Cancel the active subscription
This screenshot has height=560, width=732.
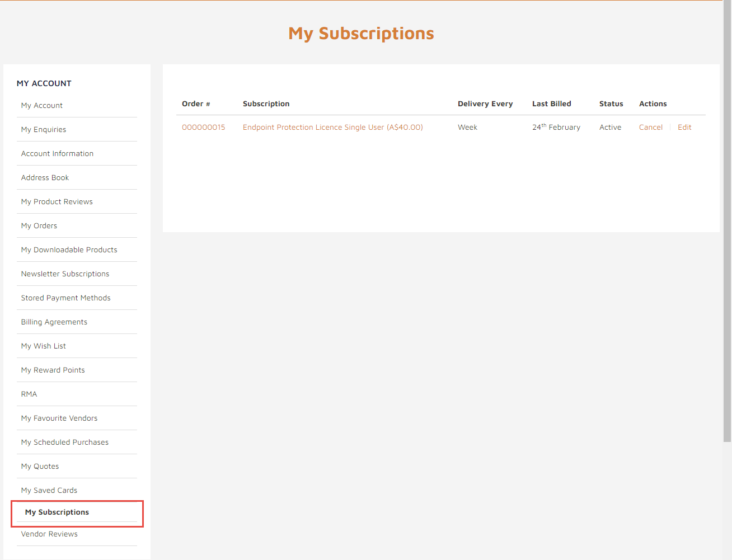pyautogui.click(x=651, y=127)
